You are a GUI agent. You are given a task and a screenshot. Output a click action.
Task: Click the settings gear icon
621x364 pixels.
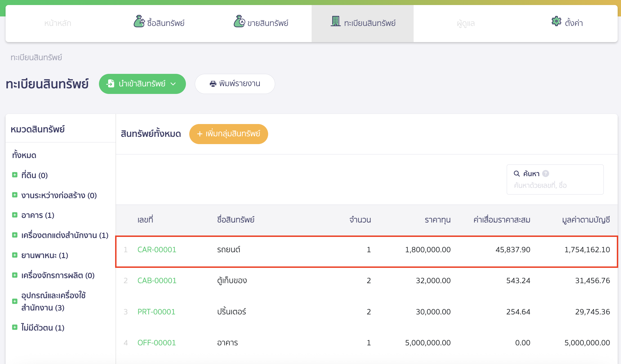point(556,21)
